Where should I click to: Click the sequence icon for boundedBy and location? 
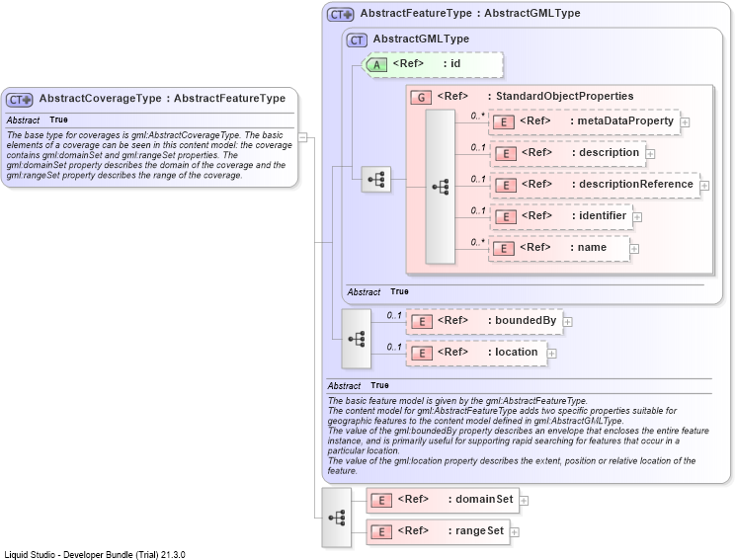(x=357, y=339)
